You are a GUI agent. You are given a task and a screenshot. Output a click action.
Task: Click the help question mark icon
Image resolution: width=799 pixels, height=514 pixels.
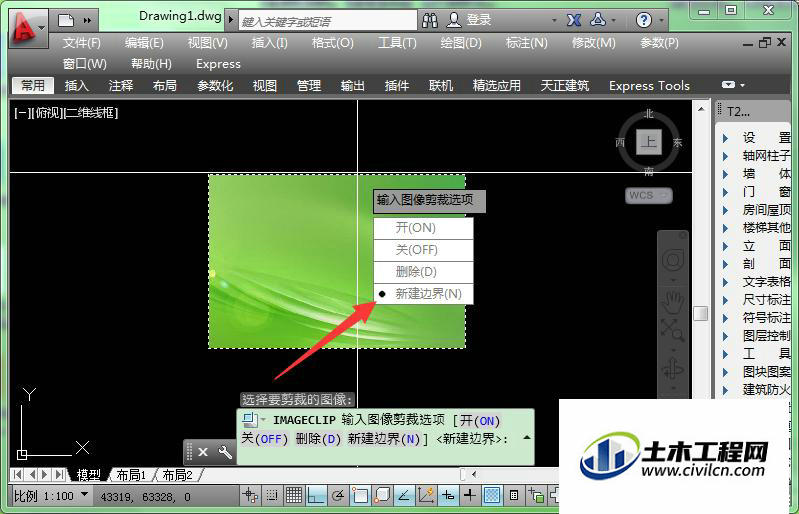point(644,20)
